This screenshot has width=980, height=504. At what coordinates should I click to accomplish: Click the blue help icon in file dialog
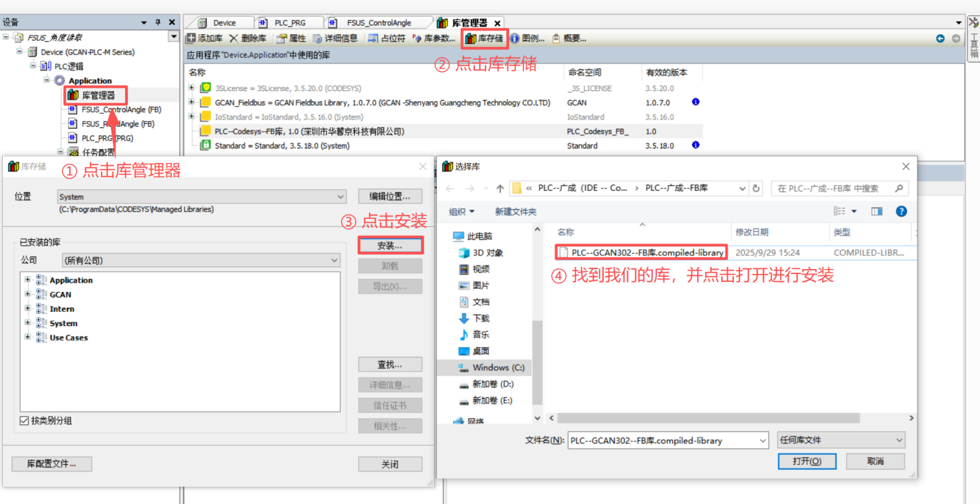901,211
